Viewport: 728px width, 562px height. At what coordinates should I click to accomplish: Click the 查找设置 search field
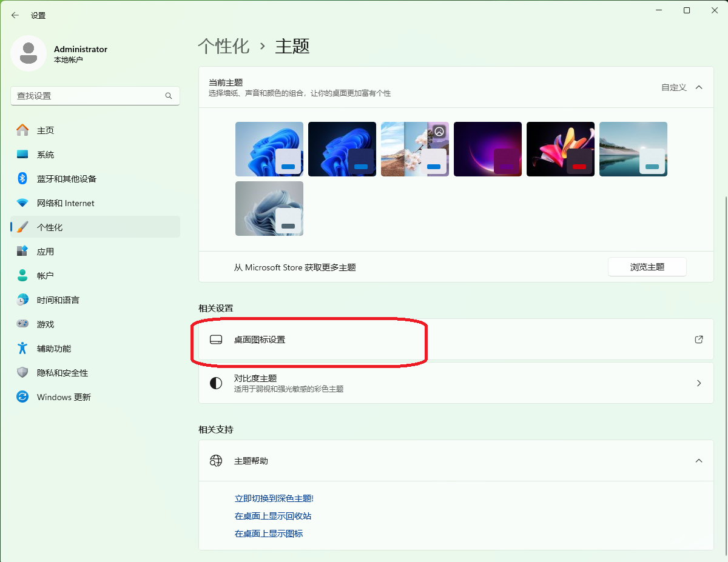[x=95, y=96]
